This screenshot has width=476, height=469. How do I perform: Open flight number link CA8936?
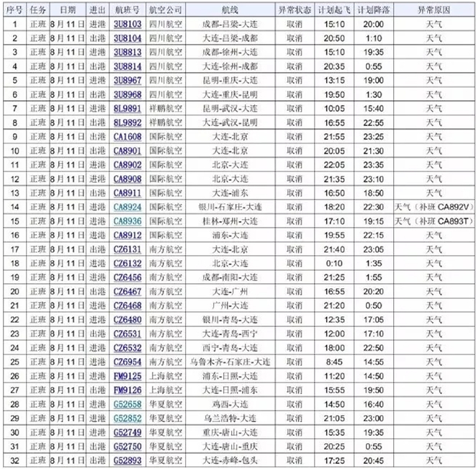click(x=127, y=221)
